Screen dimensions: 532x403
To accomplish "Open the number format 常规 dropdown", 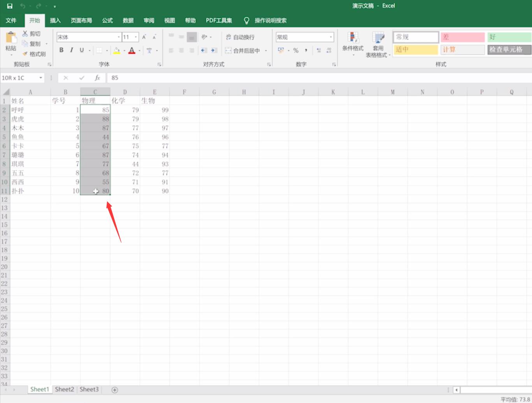I will 331,37.
